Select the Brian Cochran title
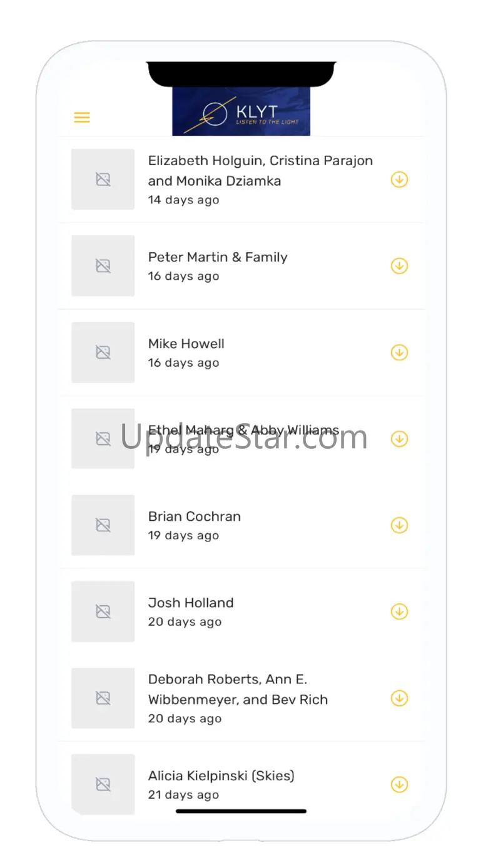This screenshot has width=488, height=868. click(195, 516)
